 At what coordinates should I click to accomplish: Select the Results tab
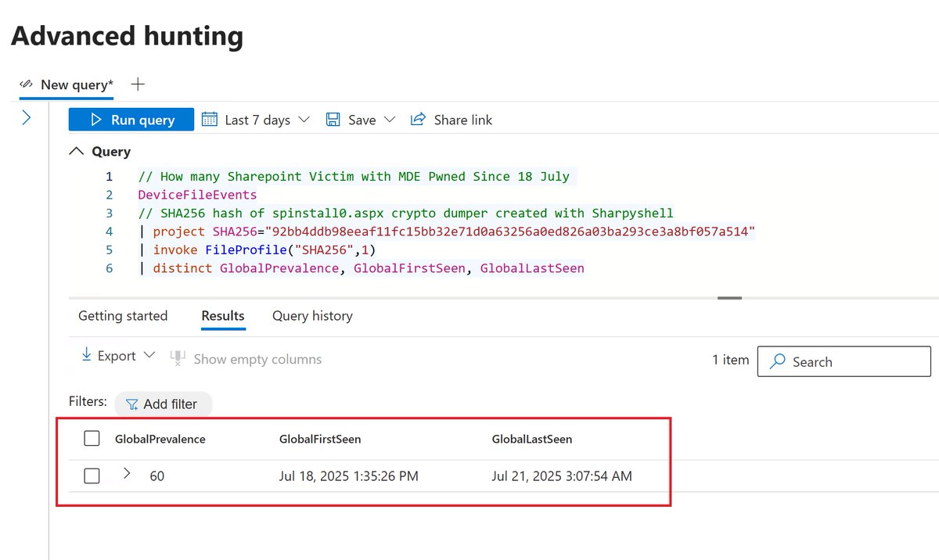point(223,316)
